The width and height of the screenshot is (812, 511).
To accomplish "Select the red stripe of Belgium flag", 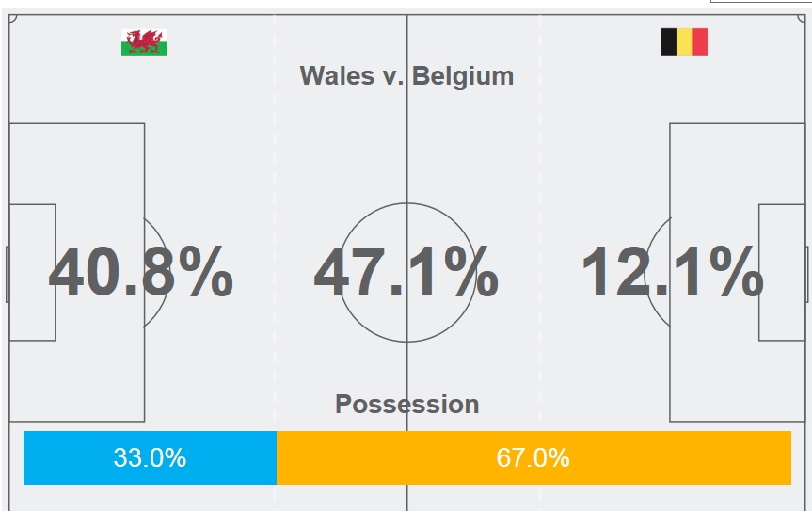I will tap(699, 42).
